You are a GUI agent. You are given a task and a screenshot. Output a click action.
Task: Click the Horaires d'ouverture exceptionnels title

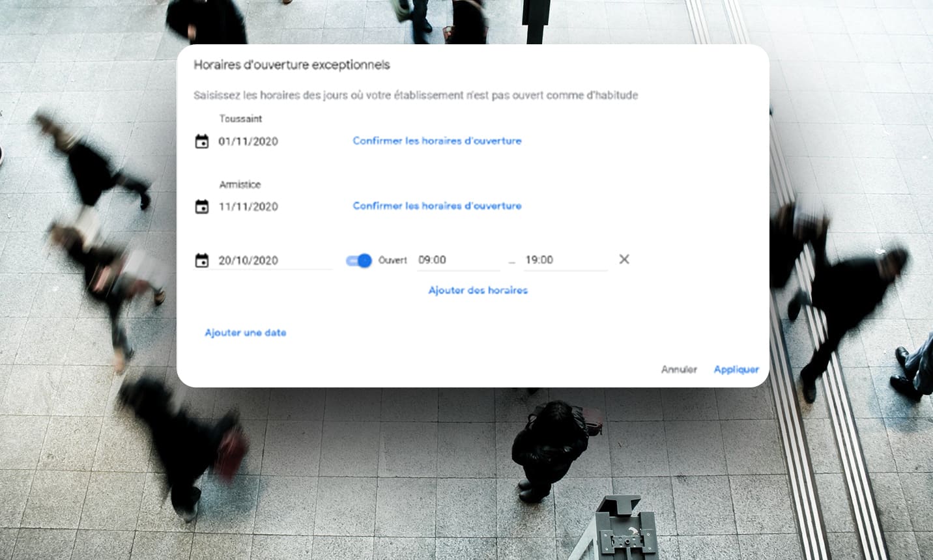click(x=292, y=65)
